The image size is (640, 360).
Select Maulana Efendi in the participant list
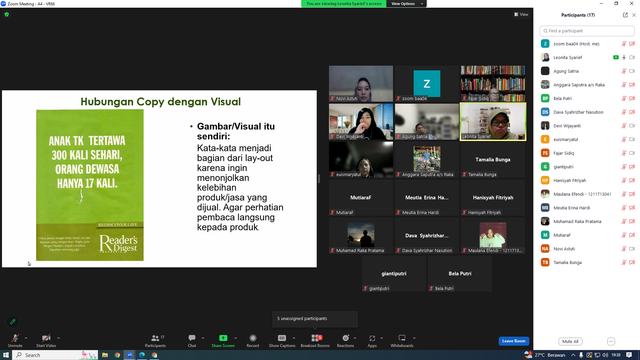[x=587, y=194]
